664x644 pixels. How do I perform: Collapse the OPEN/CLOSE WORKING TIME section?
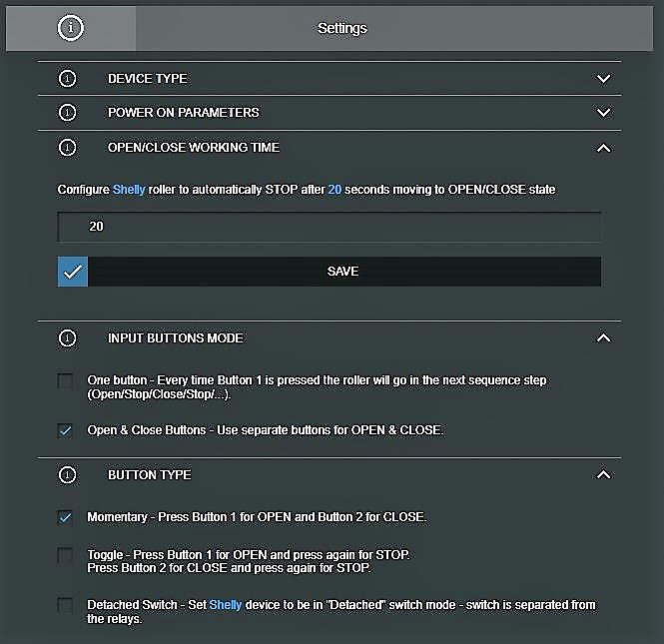[602, 148]
